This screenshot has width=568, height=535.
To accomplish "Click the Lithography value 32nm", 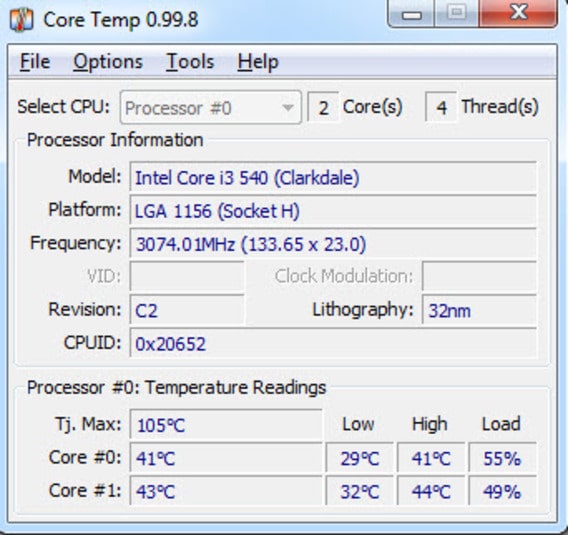I will (x=479, y=310).
